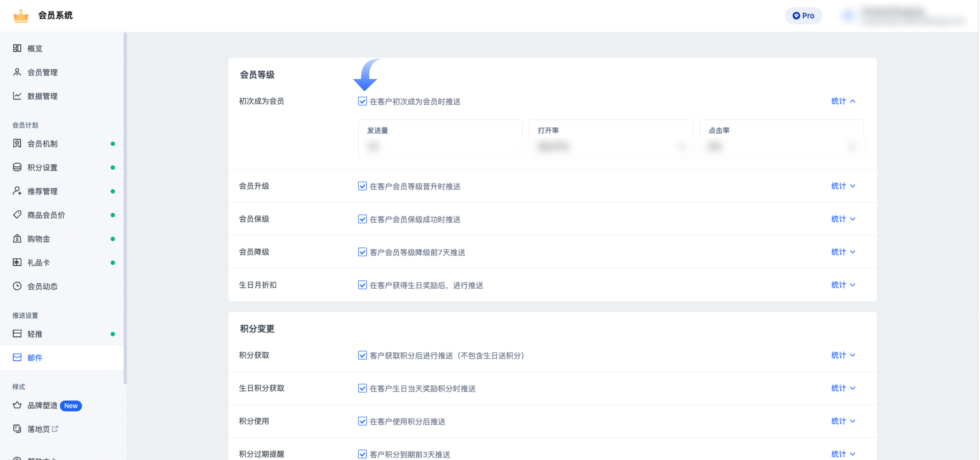This screenshot has width=980, height=460.
Task: Click the 商品会员价 tag icon
Action: (x=17, y=215)
